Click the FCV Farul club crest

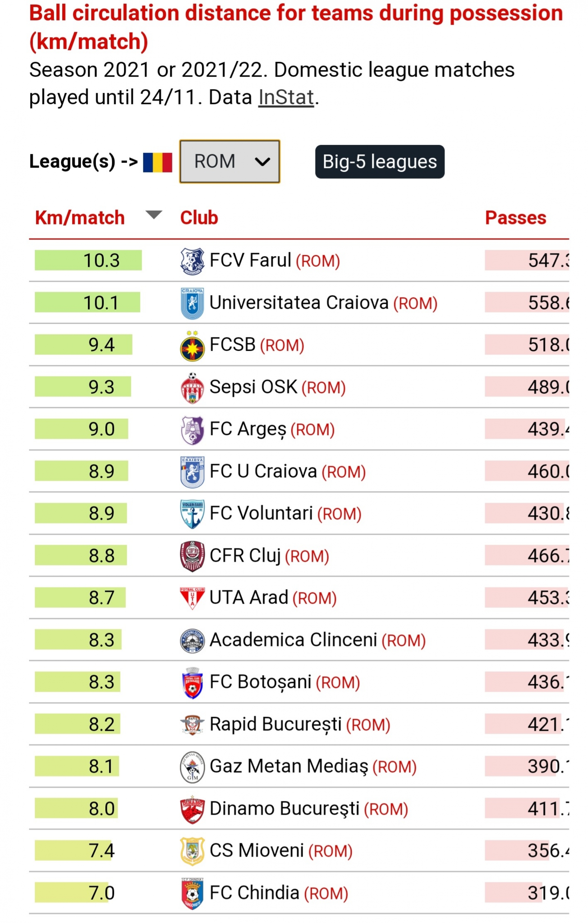coord(192,261)
